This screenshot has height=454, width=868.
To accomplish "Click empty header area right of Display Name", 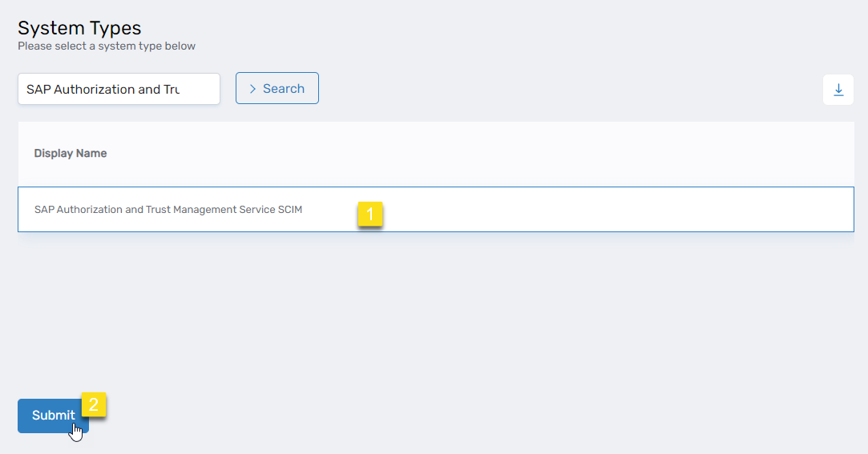I will pos(481,153).
